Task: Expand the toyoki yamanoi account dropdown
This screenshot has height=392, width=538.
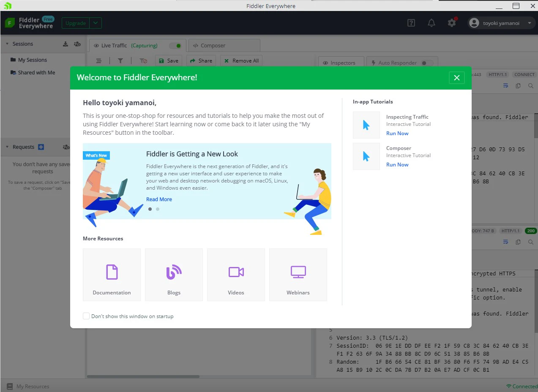Action: 529,23
